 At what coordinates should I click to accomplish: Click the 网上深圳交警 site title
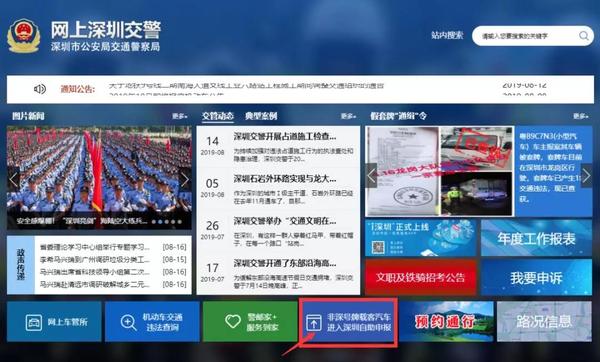coord(106,30)
